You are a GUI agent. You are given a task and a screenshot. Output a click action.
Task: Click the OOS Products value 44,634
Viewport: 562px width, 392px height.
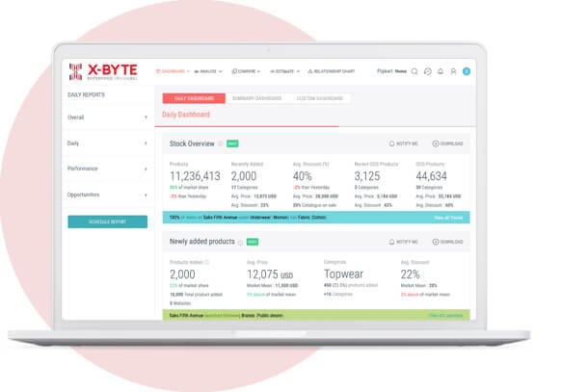pyautogui.click(x=431, y=176)
